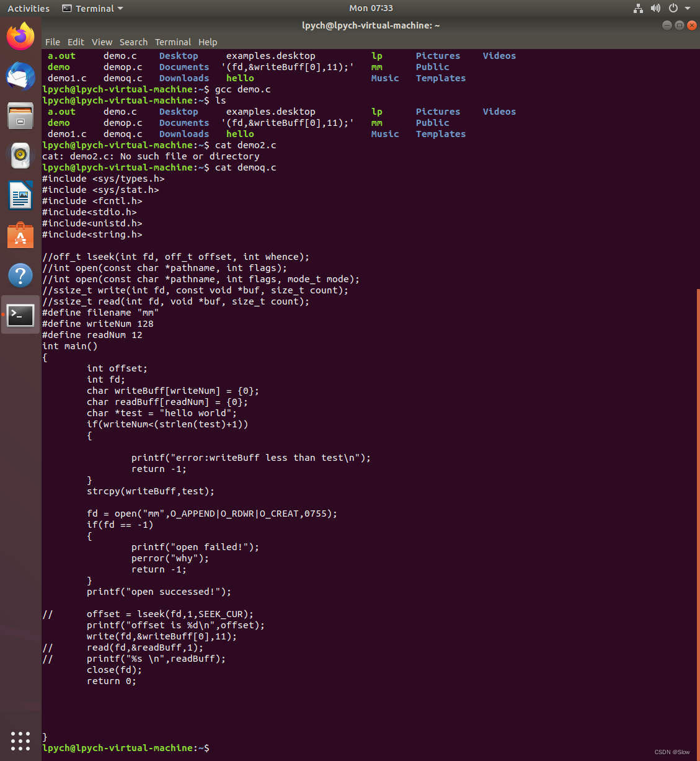Launch Ubuntu Software from the dock
The image size is (700, 761).
(x=20, y=235)
